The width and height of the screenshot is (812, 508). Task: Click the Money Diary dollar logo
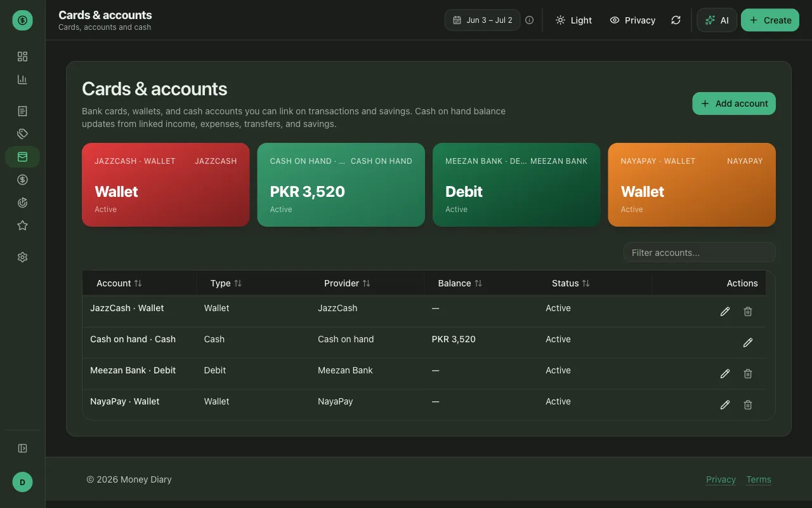point(22,20)
